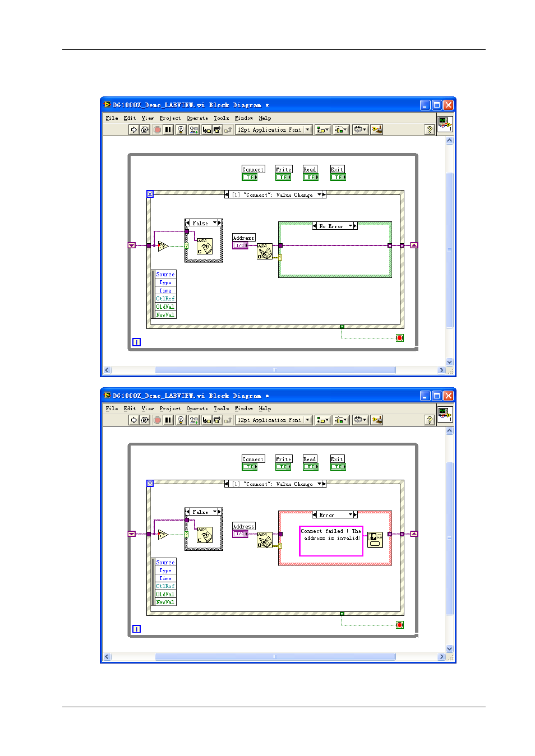Screen dimensions: 535x756
Task: Select the Exit boolean terminal in the top window
Action: (338, 177)
